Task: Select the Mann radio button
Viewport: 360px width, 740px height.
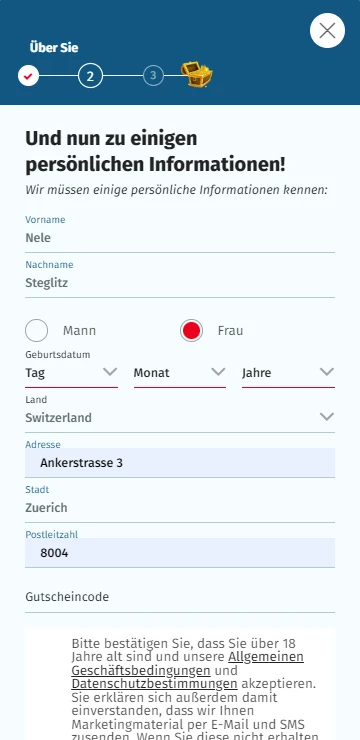Action: coord(36,330)
